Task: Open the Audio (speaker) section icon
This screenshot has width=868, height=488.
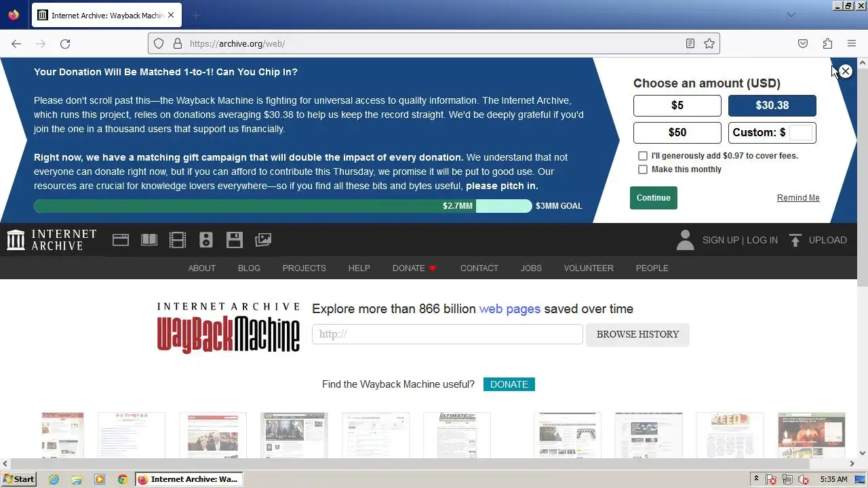Action: (x=206, y=240)
